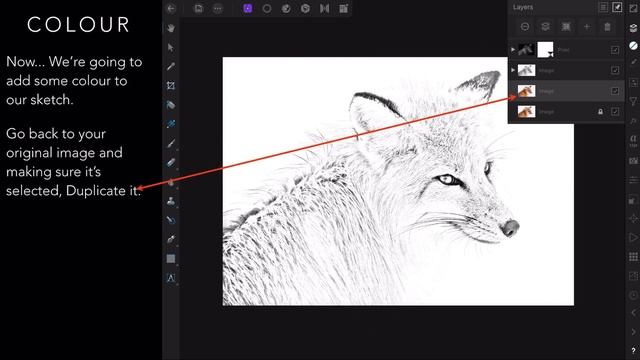This screenshot has height=360, width=640.
Task: Toggle visibility checkbox of top group layer
Action: [615, 50]
